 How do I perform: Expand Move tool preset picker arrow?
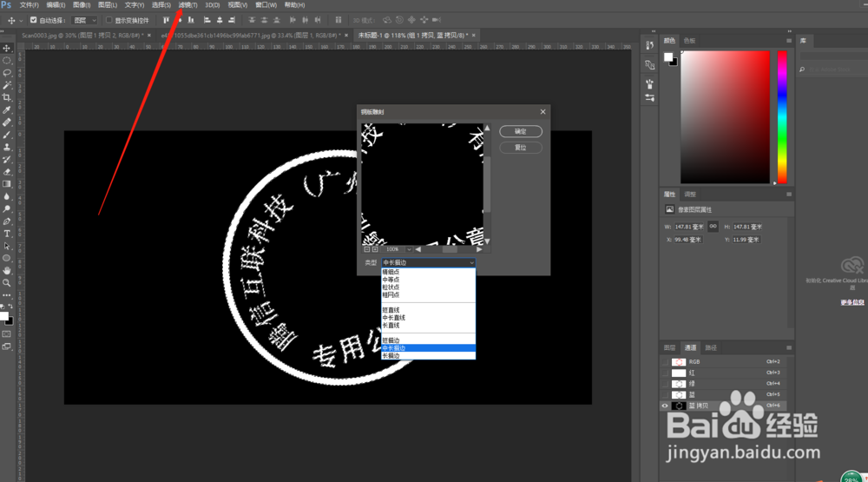[x=21, y=21]
